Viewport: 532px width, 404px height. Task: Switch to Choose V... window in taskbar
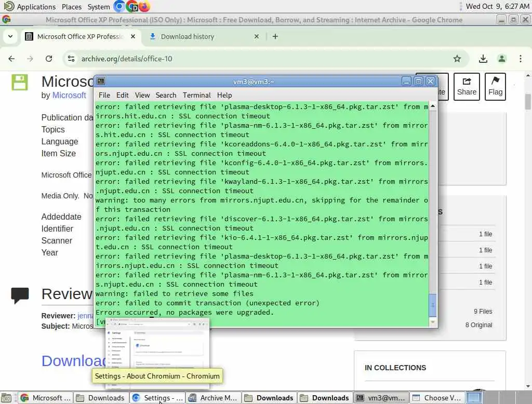coord(436,398)
